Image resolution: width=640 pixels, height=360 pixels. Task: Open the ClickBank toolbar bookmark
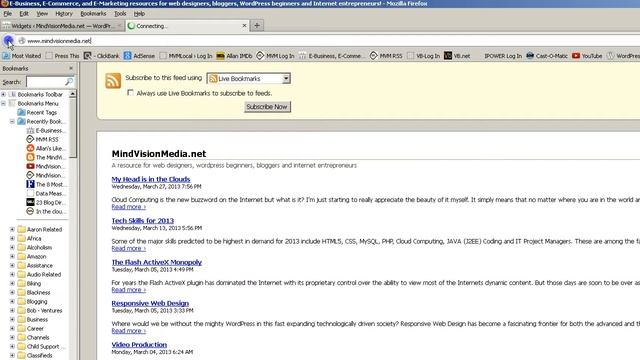(102, 56)
